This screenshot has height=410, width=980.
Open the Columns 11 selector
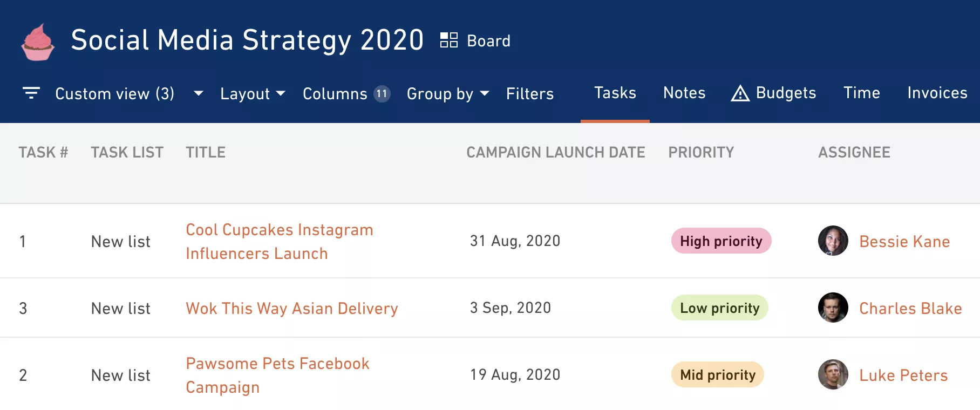point(346,93)
